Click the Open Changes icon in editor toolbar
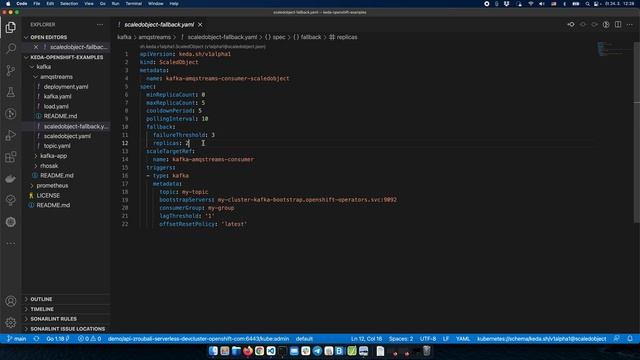This screenshot has width=640, height=360. 571,24
